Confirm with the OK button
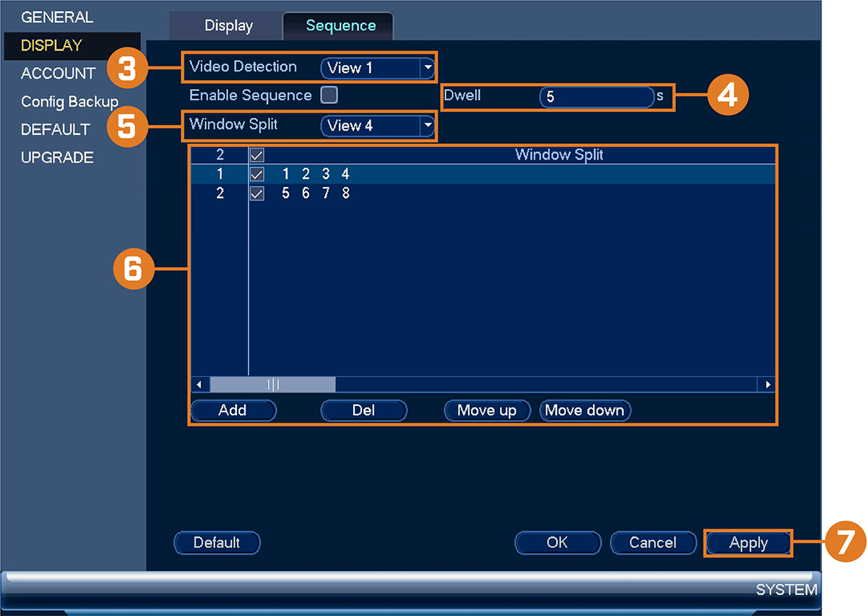The image size is (867, 616). [557, 542]
